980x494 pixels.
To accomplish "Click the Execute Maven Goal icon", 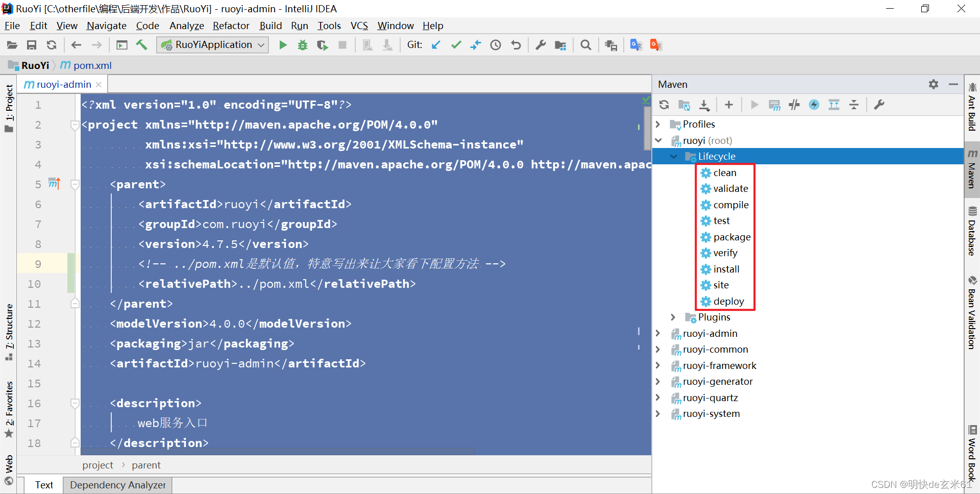I will [x=774, y=105].
